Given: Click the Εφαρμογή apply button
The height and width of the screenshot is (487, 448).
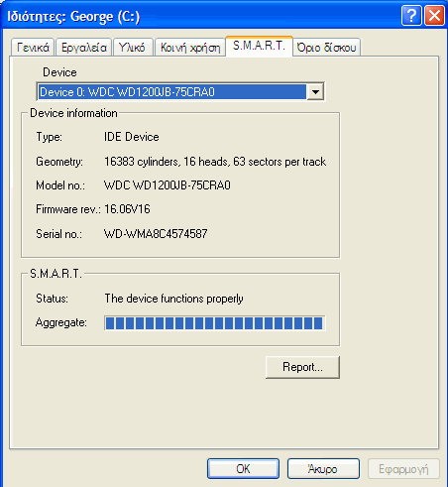Looking at the screenshot, I should [403, 468].
